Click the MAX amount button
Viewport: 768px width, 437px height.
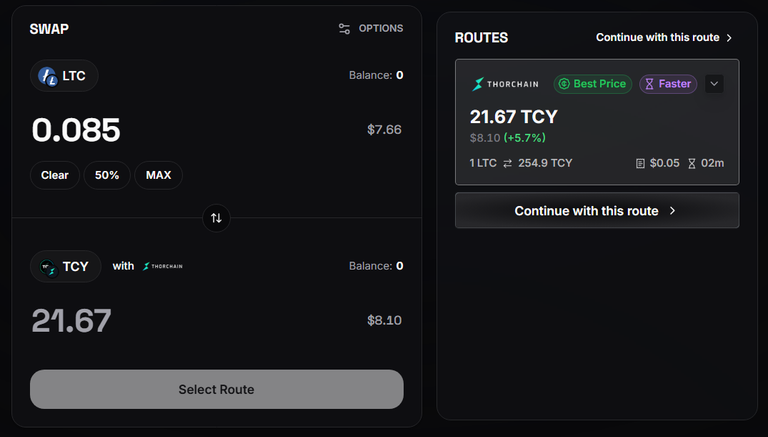pyautogui.click(x=159, y=175)
